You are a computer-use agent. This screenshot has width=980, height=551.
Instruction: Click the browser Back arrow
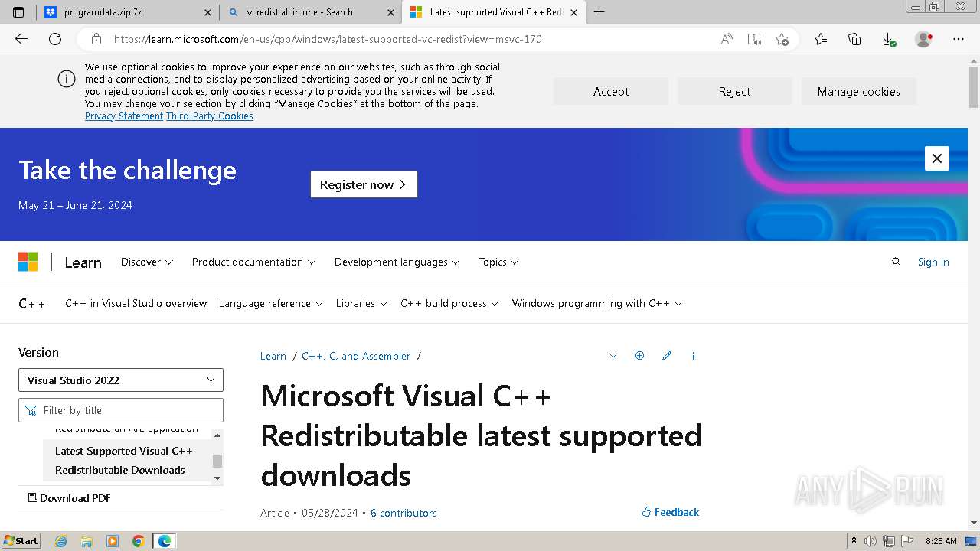[21, 39]
